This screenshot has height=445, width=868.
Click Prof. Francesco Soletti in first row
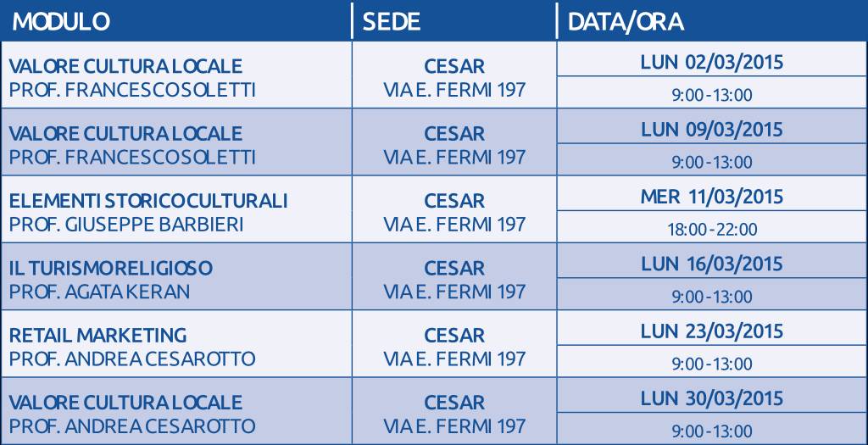[132, 90]
